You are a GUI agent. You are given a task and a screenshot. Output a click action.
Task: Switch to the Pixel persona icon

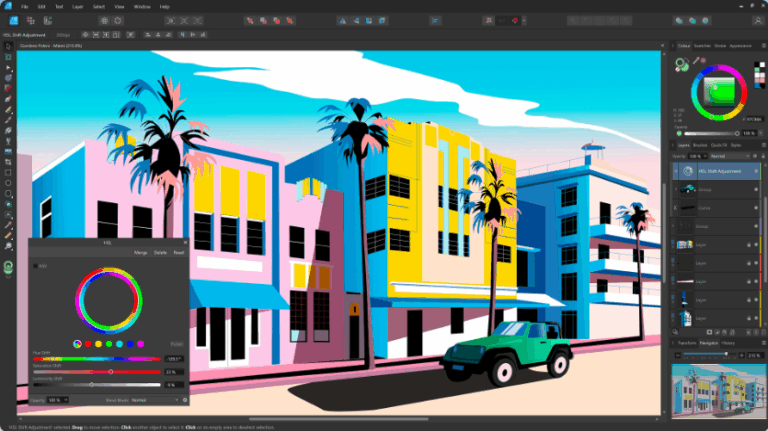pos(31,21)
